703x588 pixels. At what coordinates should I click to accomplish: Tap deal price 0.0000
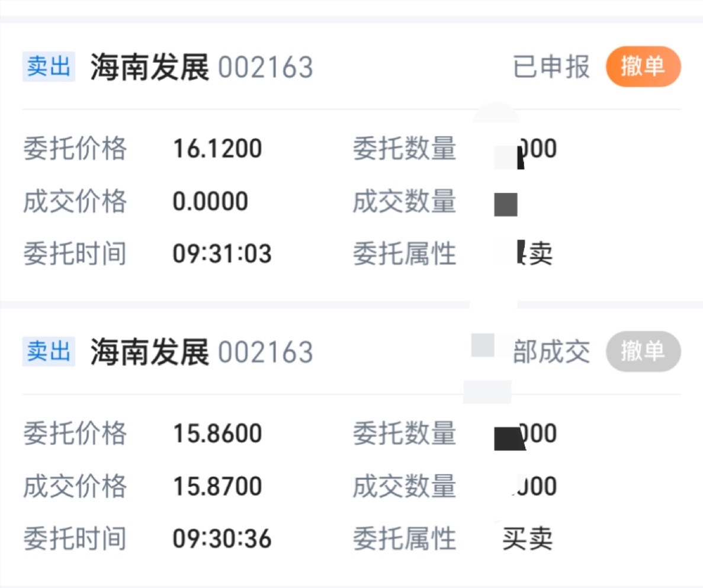(210, 202)
